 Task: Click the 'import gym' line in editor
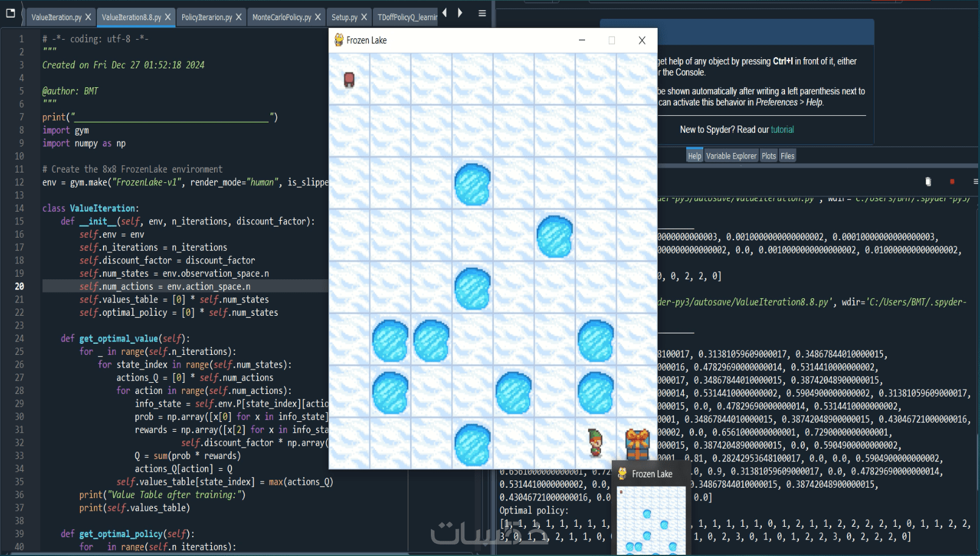tap(66, 130)
